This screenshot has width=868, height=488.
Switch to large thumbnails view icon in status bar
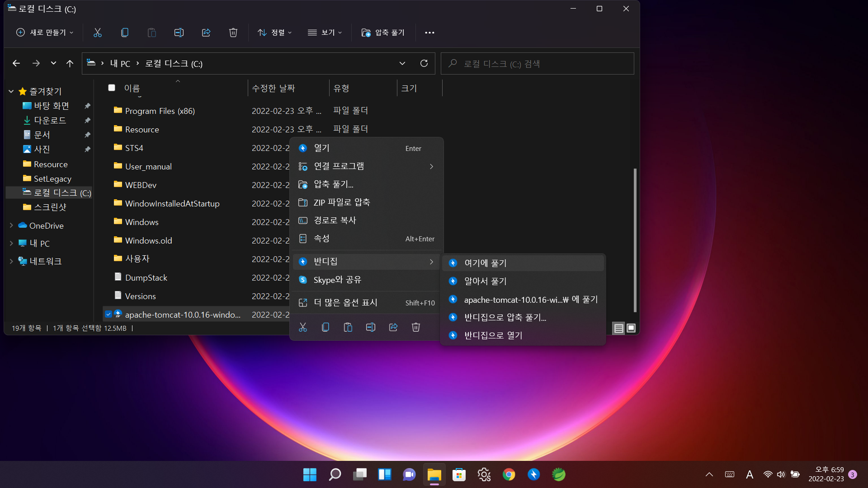point(631,328)
